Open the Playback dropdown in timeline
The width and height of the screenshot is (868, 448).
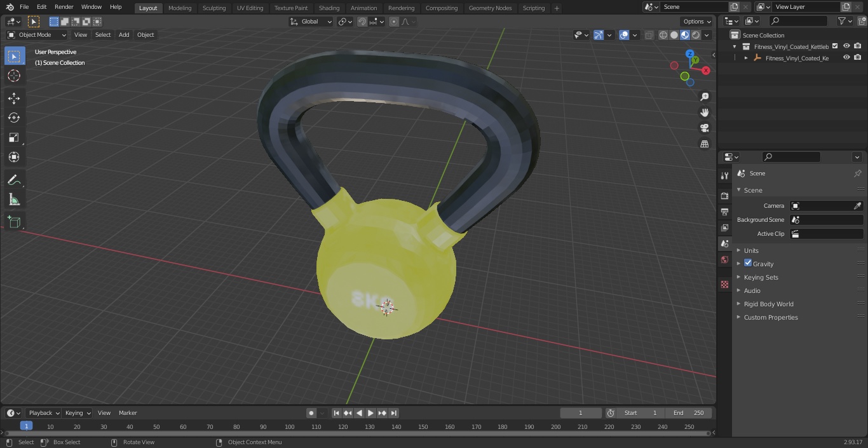[x=44, y=413]
